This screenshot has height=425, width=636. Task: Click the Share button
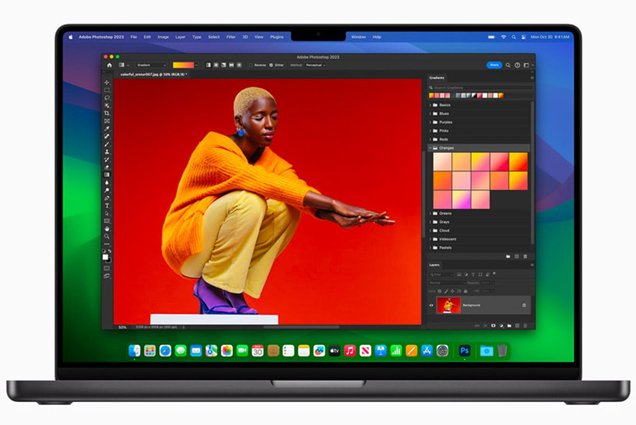[x=494, y=65]
